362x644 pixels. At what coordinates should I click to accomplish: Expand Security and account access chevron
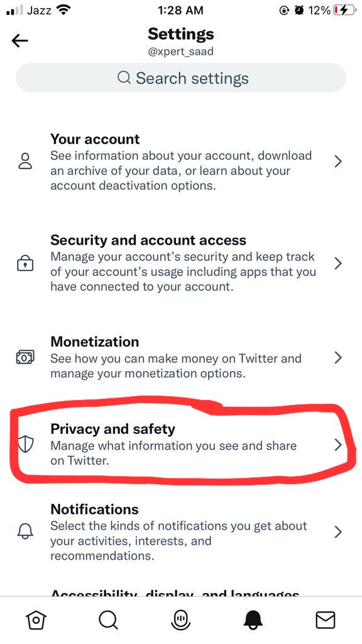point(337,264)
